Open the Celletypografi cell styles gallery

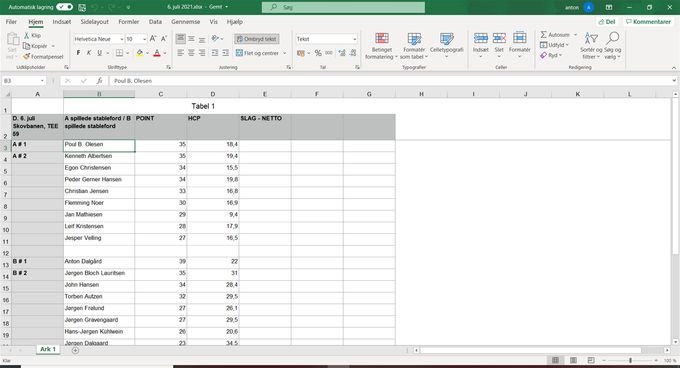tap(447, 46)
